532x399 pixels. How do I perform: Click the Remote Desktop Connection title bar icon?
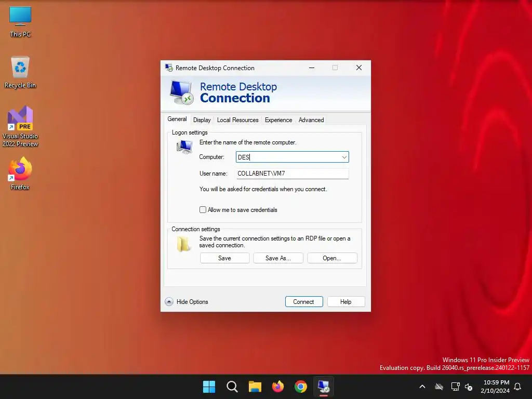click(x=169, y=68)
